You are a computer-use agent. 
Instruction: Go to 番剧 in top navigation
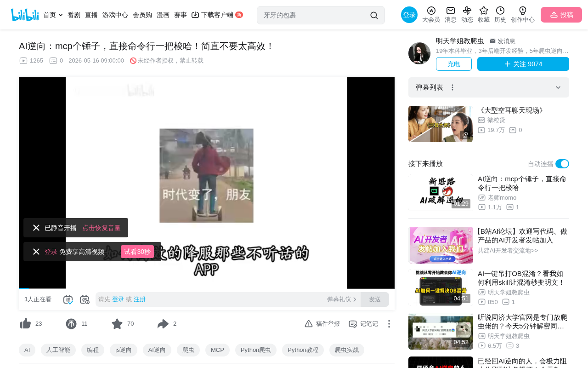(x=74, y=15)
